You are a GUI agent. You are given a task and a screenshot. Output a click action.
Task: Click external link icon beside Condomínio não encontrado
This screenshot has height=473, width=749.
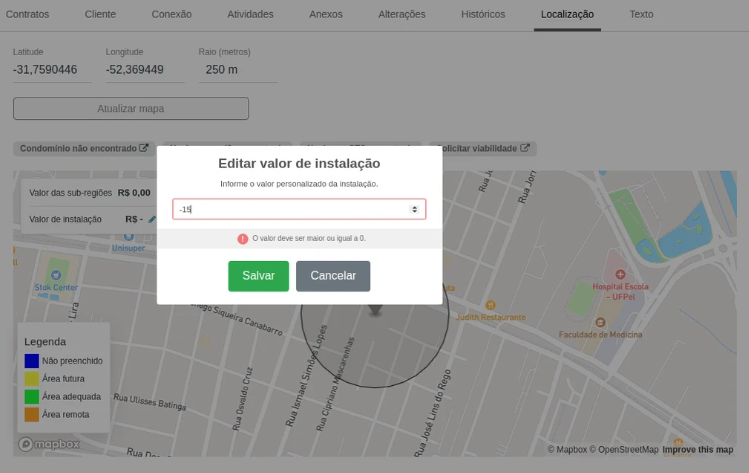(144, 148)
